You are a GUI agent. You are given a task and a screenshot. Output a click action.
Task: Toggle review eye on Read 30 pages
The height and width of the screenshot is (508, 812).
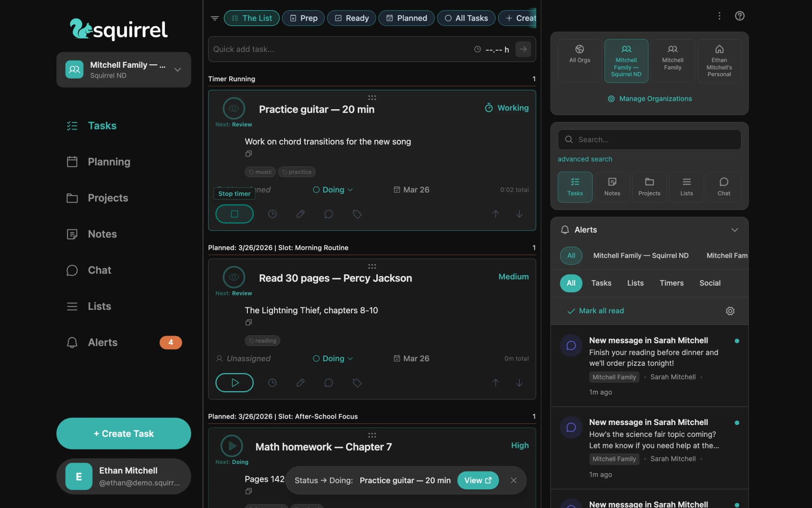click(234, 277)
